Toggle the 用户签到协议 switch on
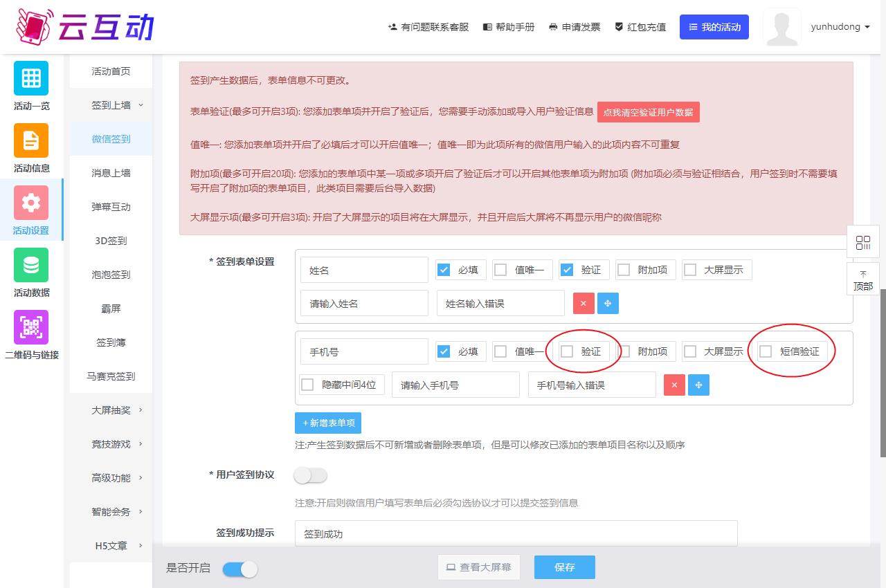 coord(310,476)
